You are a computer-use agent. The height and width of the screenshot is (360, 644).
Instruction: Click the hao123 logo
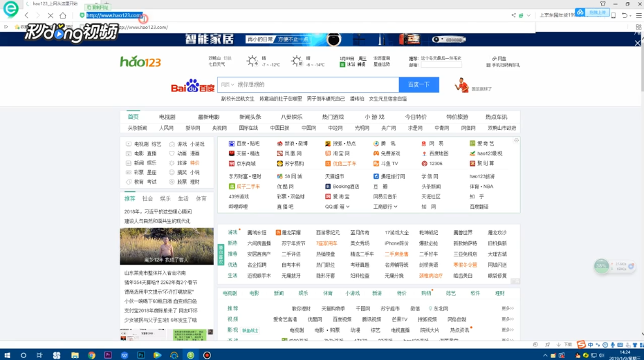(140, 61)
